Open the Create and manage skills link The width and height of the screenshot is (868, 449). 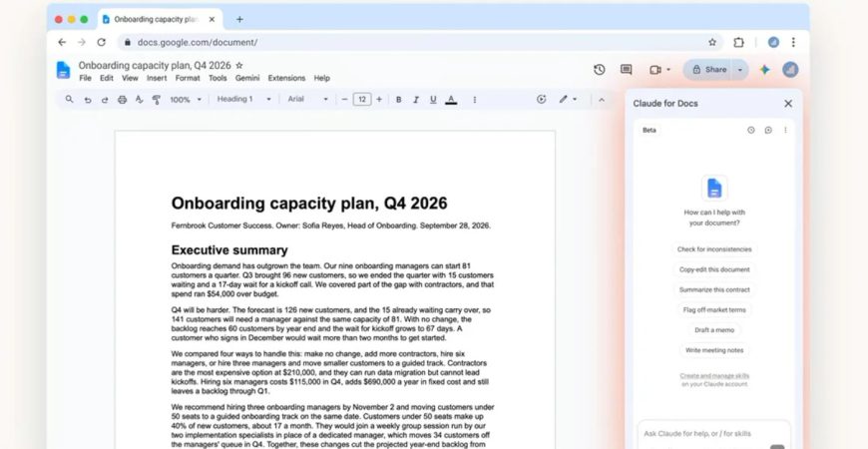pos(714,376)
